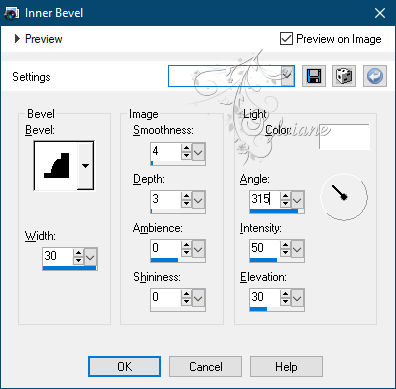
Task: Click the Shininess value field
Action: click(x=166, y=298)
